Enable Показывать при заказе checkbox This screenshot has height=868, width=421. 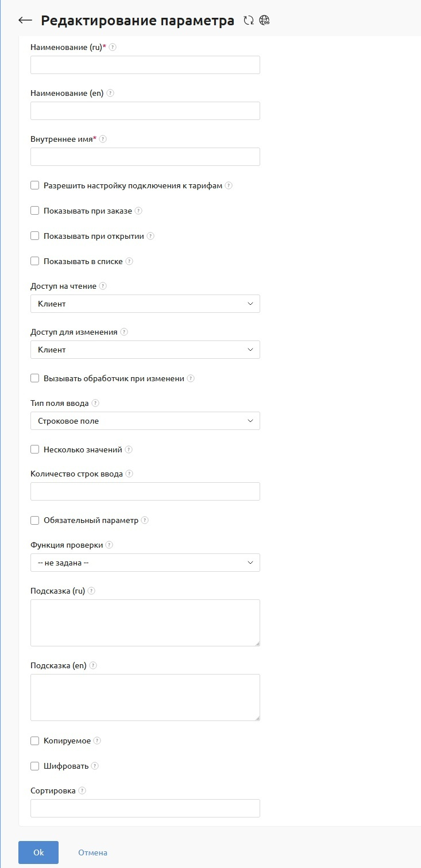click(x=34, y=210)
